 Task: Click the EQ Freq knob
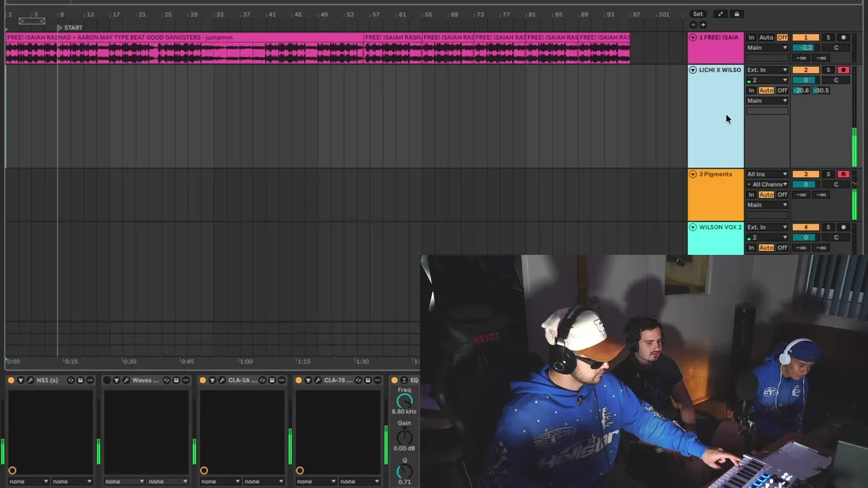pos(404,401)
